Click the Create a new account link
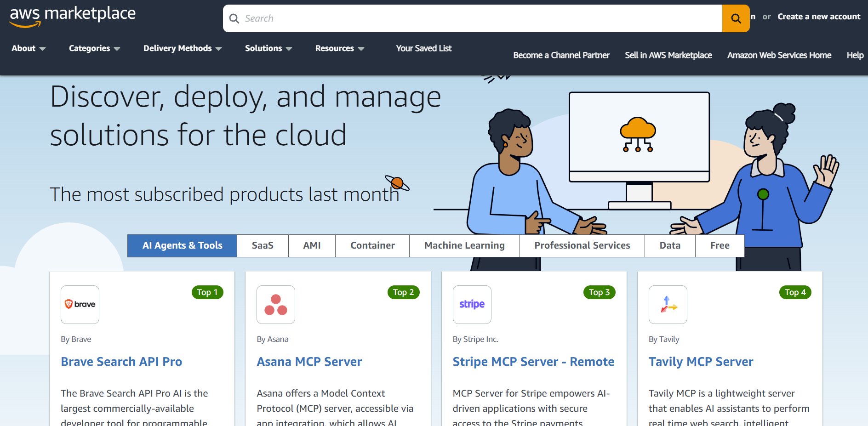868x426 pixels. click(x=819, y=16)
